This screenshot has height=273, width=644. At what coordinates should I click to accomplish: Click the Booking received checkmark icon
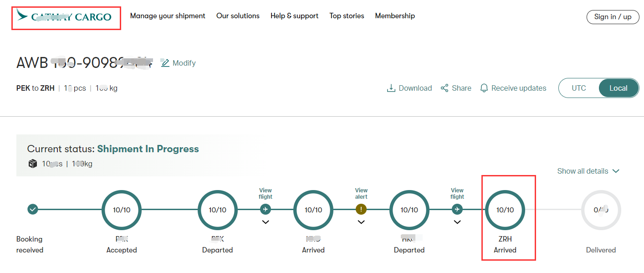[x=32, y=209]
